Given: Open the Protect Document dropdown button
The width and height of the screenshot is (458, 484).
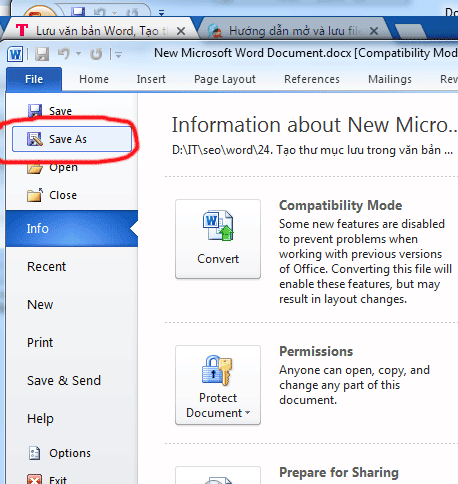Looking at the screenshot, I should click(x=218, y=385).
